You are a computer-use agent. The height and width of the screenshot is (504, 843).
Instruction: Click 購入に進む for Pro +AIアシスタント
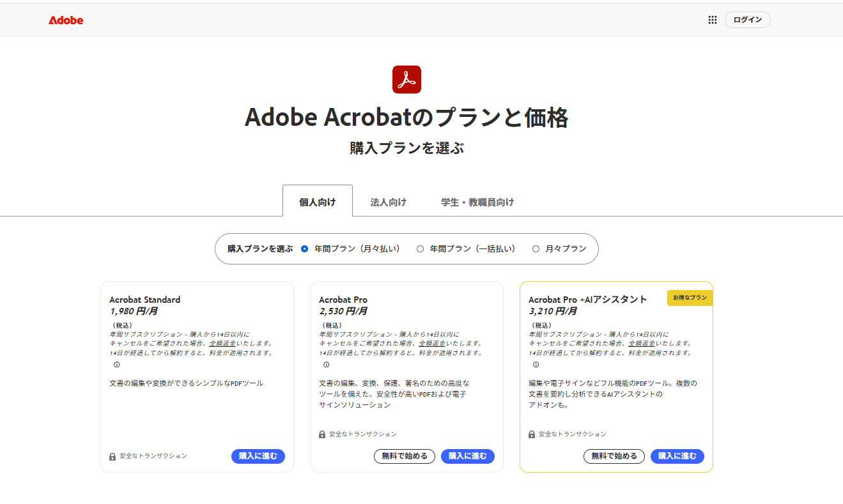coord(677,456)
